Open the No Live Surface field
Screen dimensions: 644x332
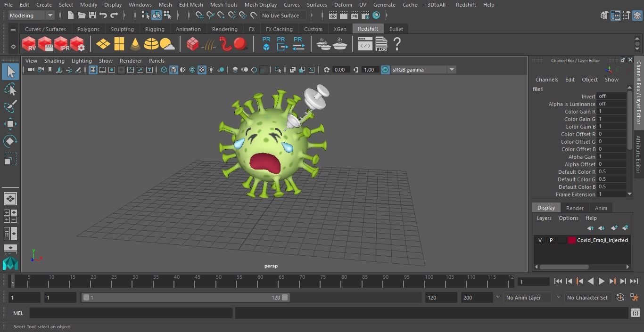tap(283, 16)
